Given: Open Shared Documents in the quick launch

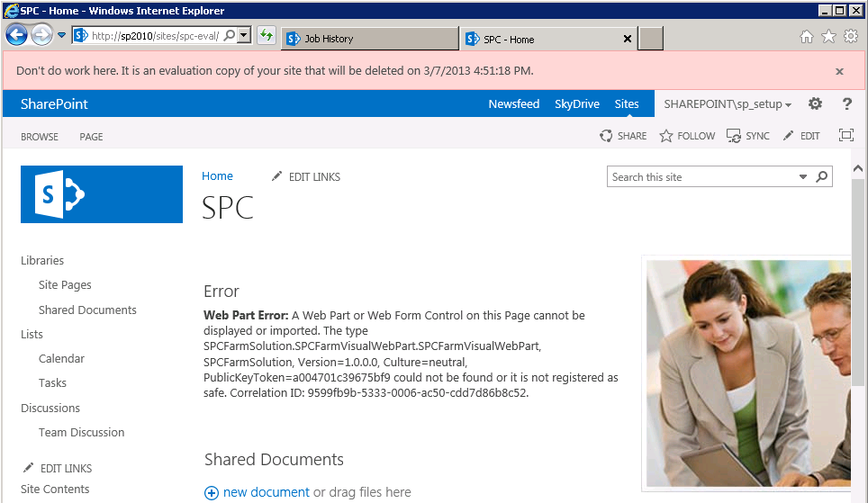Looking at the screenshot, I should [x=87, y=310].
